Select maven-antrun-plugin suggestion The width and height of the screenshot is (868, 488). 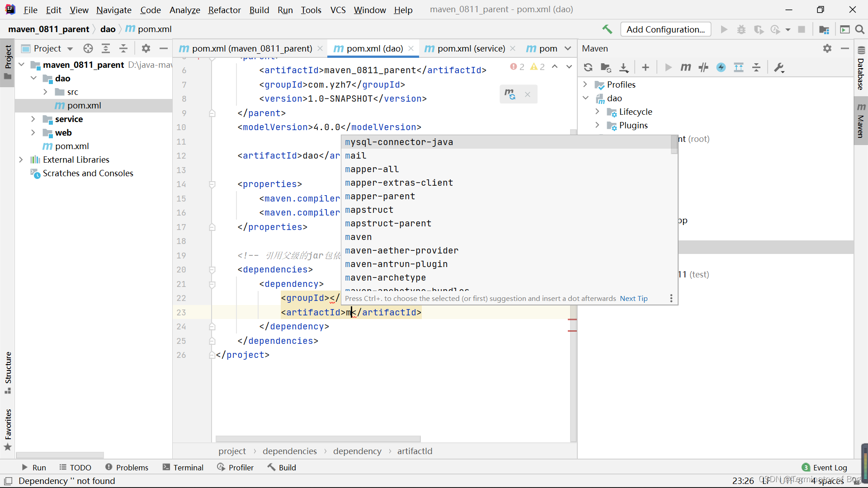click(506, 264)
